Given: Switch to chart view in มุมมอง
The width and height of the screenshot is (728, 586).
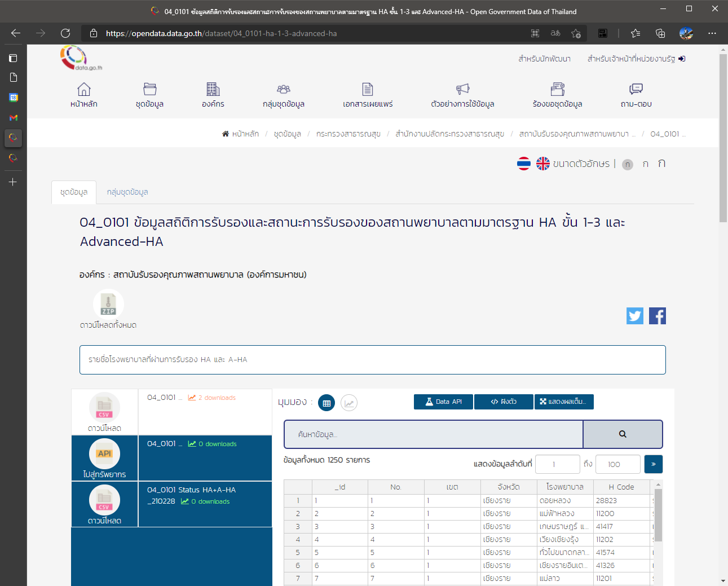Looking at the screenshot, I should 348,403.
